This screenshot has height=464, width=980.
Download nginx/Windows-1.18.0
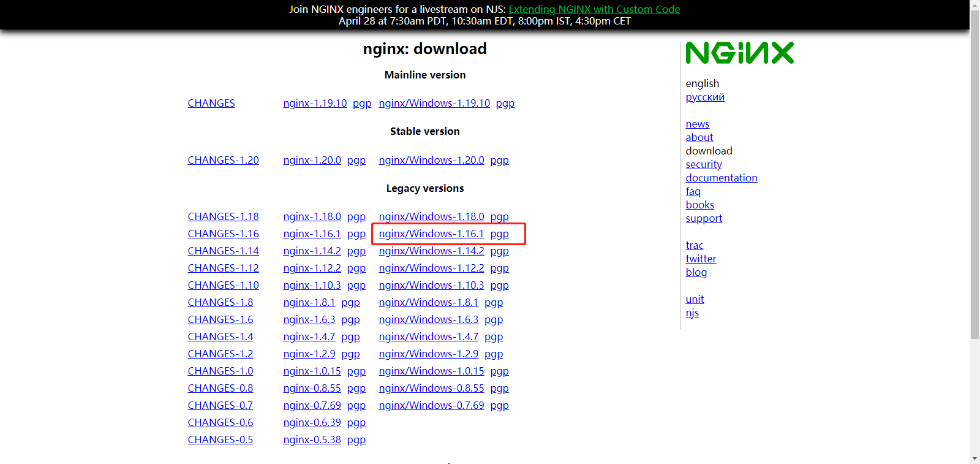point(431,216)
